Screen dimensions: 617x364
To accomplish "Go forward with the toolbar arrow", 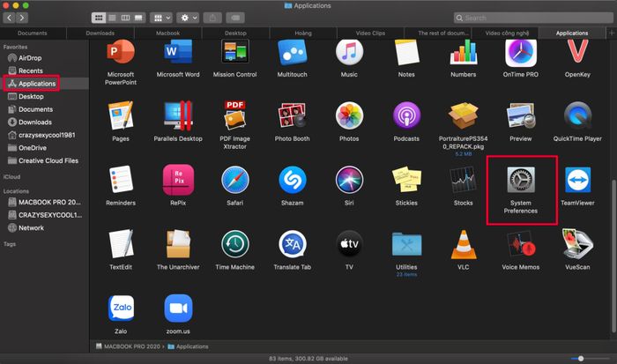I will pyautogui.click(x=22, y=18).
